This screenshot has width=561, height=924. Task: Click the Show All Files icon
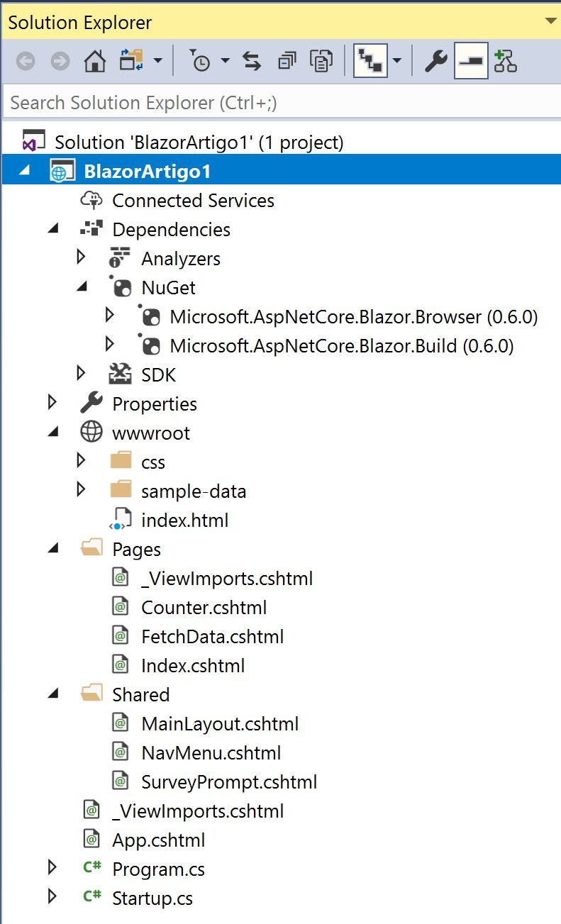coord(321,62)
